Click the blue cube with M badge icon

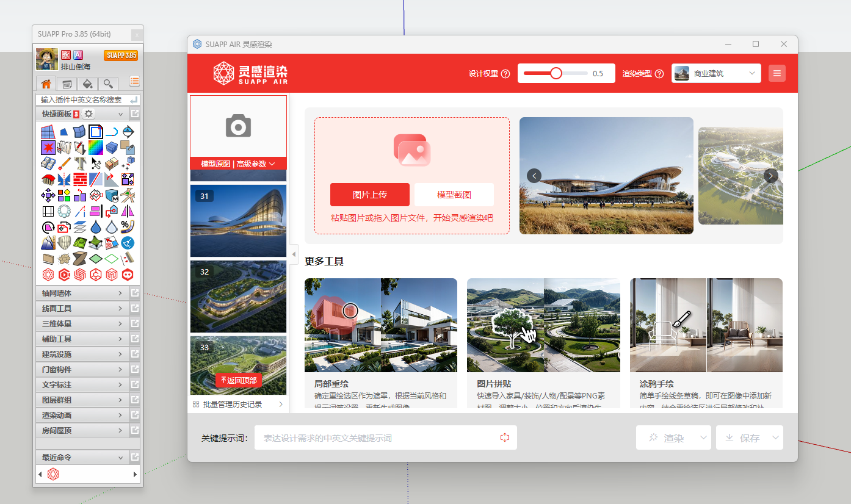click(112, 195)
